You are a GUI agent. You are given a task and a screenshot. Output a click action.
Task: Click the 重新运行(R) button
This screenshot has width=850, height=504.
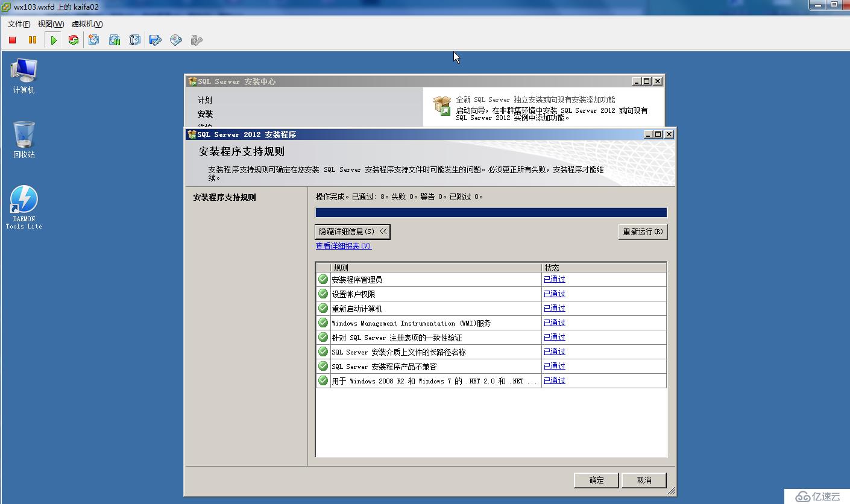tap(643, 232)
